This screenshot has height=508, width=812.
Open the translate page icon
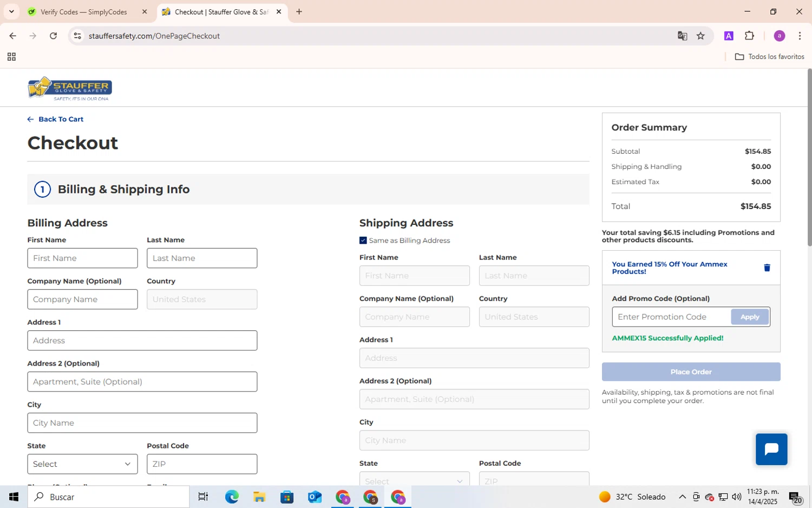[682, 36]
